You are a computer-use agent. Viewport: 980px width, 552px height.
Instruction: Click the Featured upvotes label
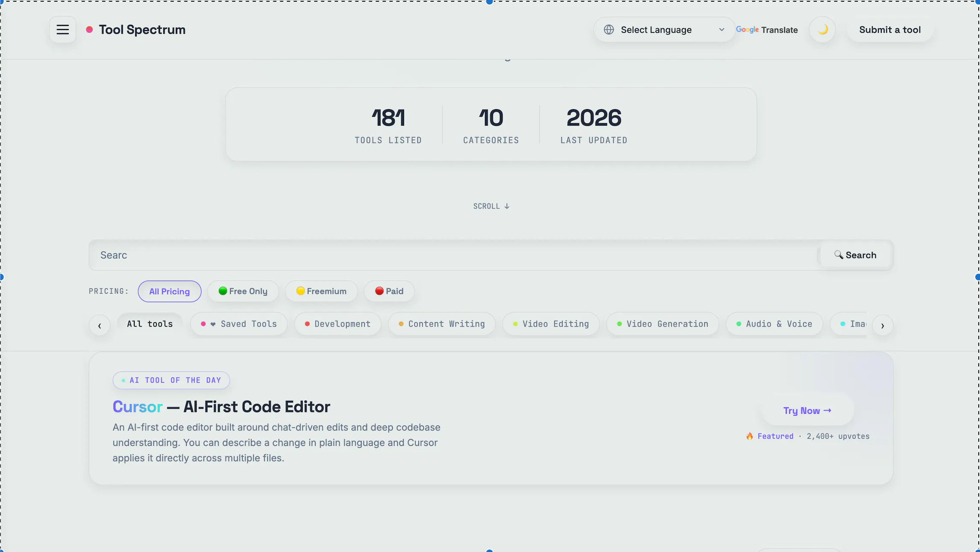(x=808, y=436)
